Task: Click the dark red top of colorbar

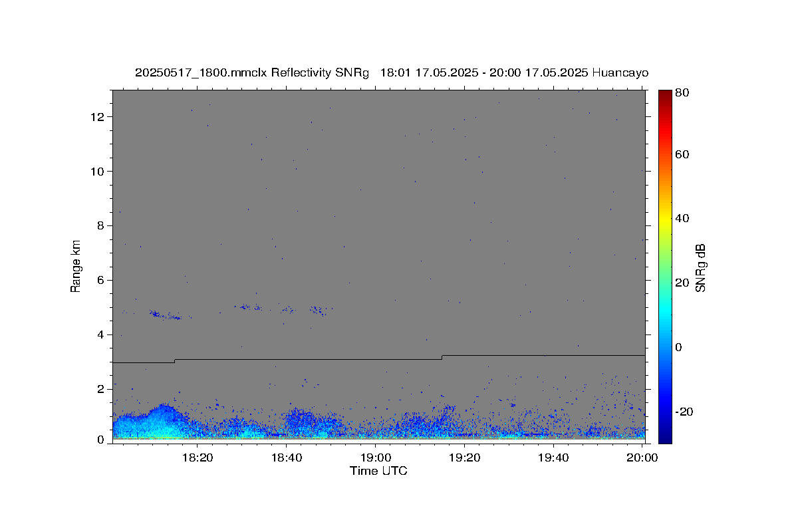Action: click(665, 94)
